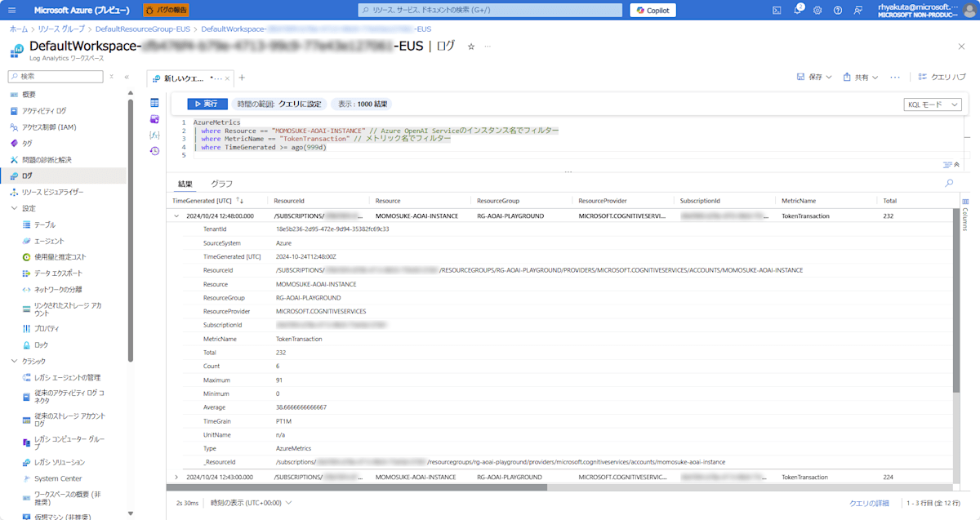The image size is (980, 520).
Task: Open the tables pane icon
Action: [x=154, y=102]
